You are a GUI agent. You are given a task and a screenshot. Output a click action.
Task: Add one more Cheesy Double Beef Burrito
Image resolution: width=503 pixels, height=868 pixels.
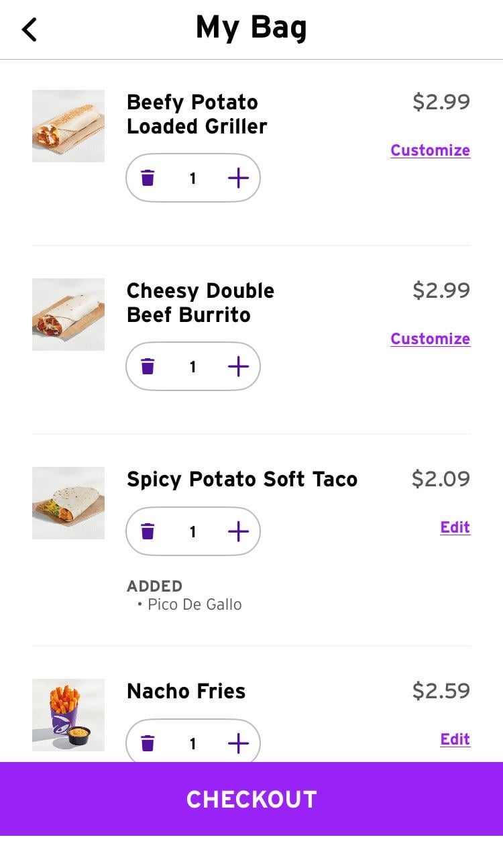238,366
